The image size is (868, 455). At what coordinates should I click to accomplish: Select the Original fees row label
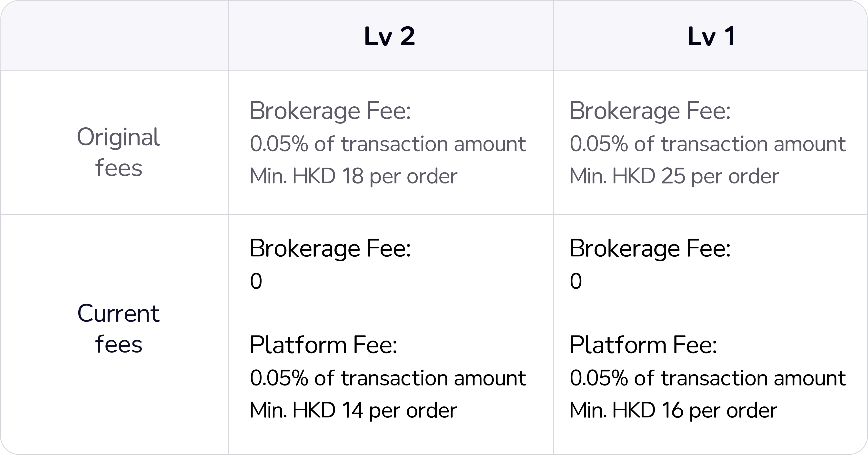coord(118,152)
